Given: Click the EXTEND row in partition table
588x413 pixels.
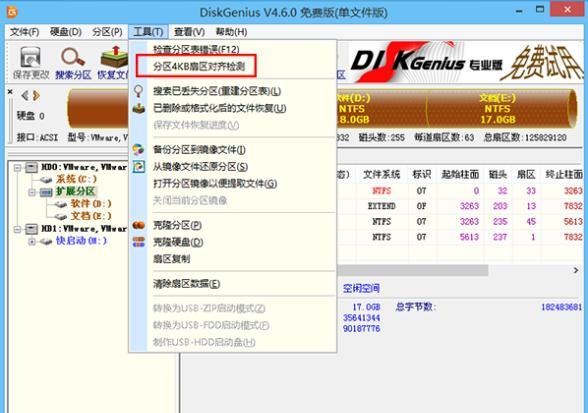Looking at the screenshot, I should (460, 206).
